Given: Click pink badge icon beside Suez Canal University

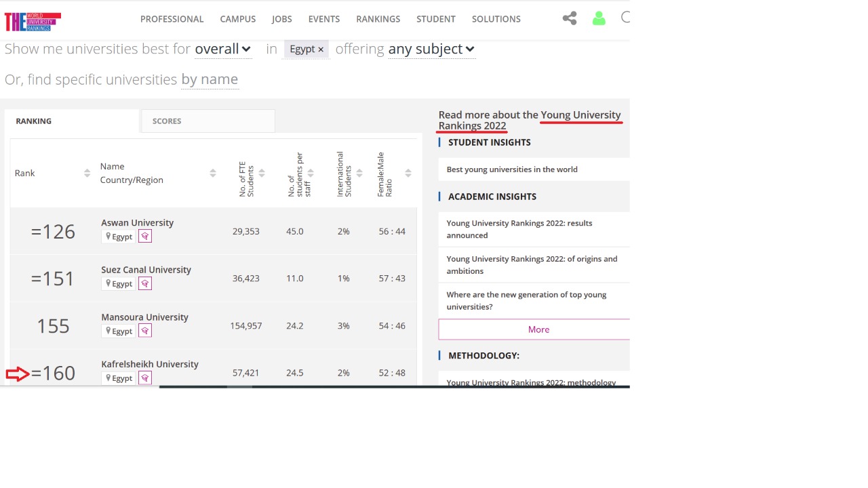Looking at the screenshot, I should (x=144, y=283).
